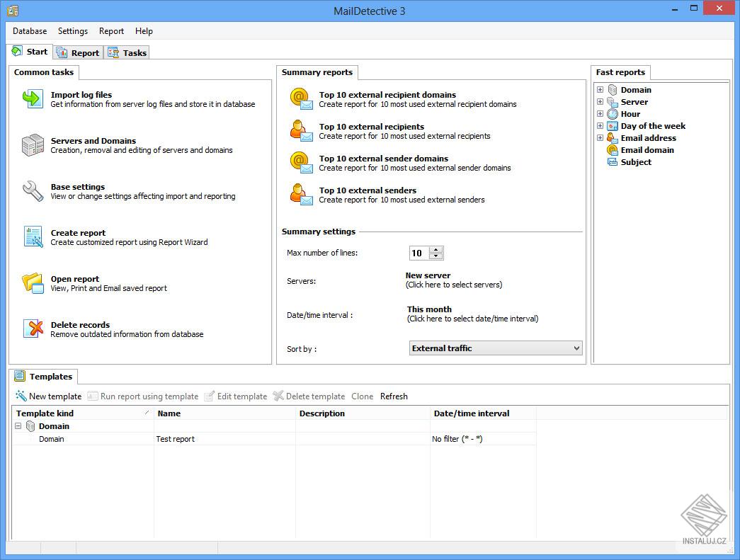Expand the Email address node in Fast reports

600,138
